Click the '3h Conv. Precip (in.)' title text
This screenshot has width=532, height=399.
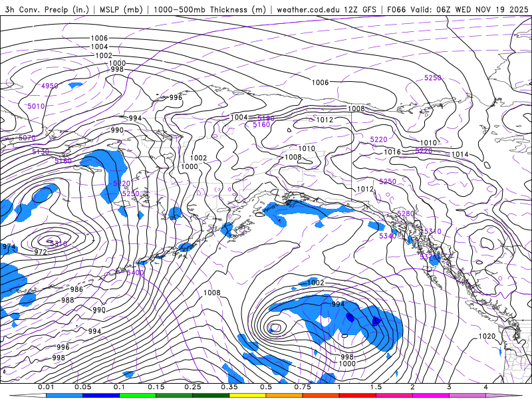click(47, 9)
